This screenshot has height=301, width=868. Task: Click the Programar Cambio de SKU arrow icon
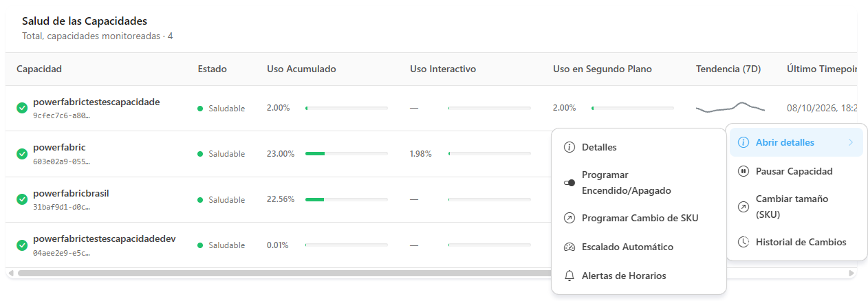pyautogui.click(x=569, y=218)
